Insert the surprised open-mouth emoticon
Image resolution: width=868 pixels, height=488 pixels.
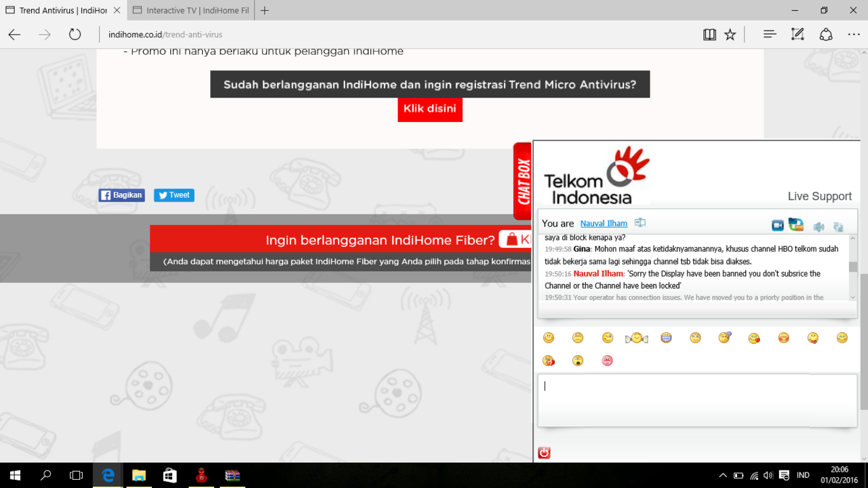point(578,361)
